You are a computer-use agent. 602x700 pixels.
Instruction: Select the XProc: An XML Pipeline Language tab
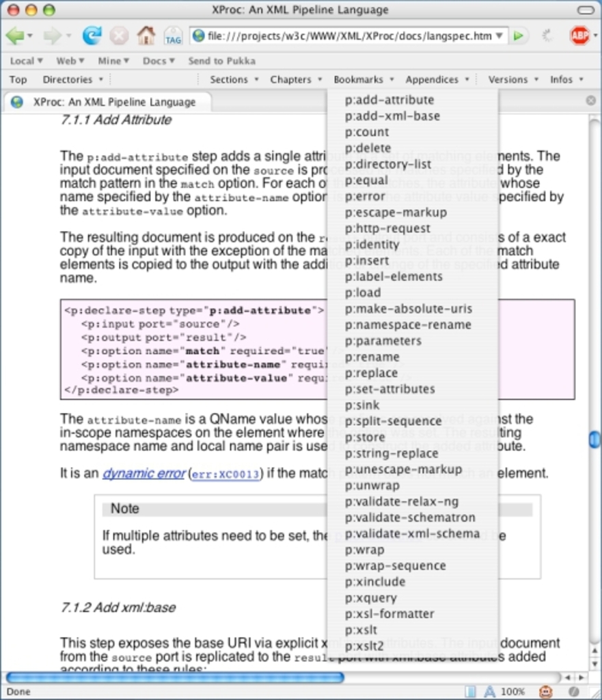107,103
